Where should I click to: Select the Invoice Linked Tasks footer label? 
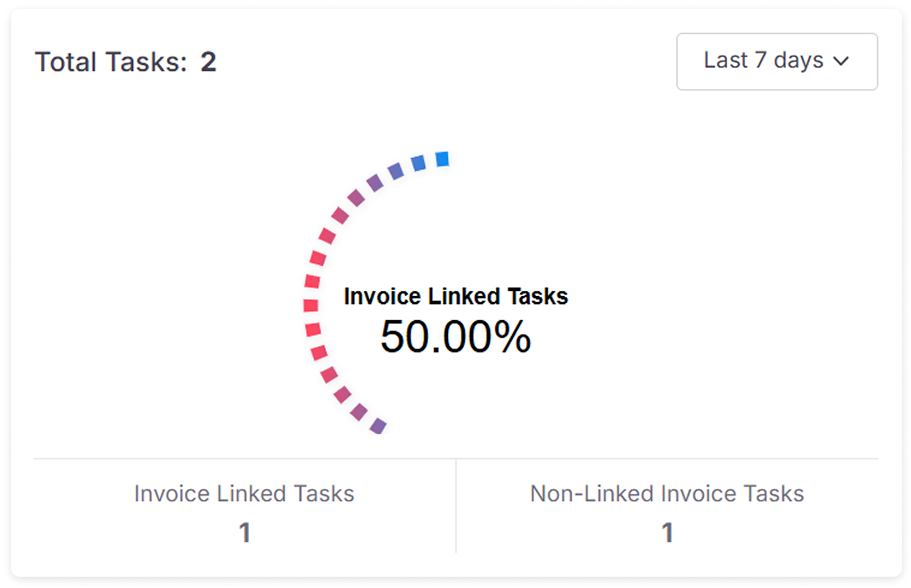tap(244, 494)
